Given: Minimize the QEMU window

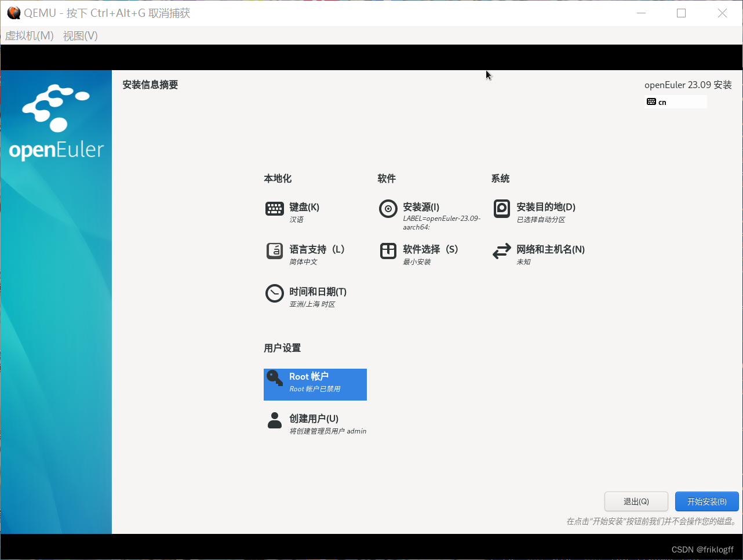Looking at the screenshot, I should pos(641,13).
